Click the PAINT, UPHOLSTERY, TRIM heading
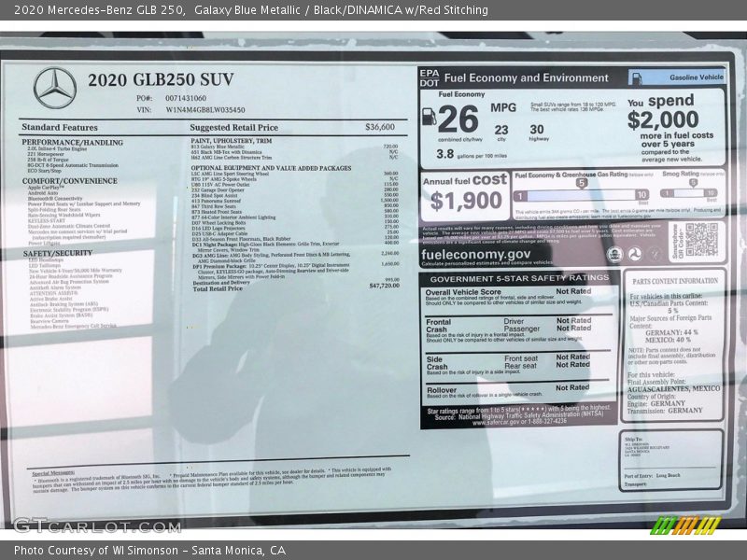Image resolution: width=747 pixels, height=560 pixels. (x=232, y=141)
